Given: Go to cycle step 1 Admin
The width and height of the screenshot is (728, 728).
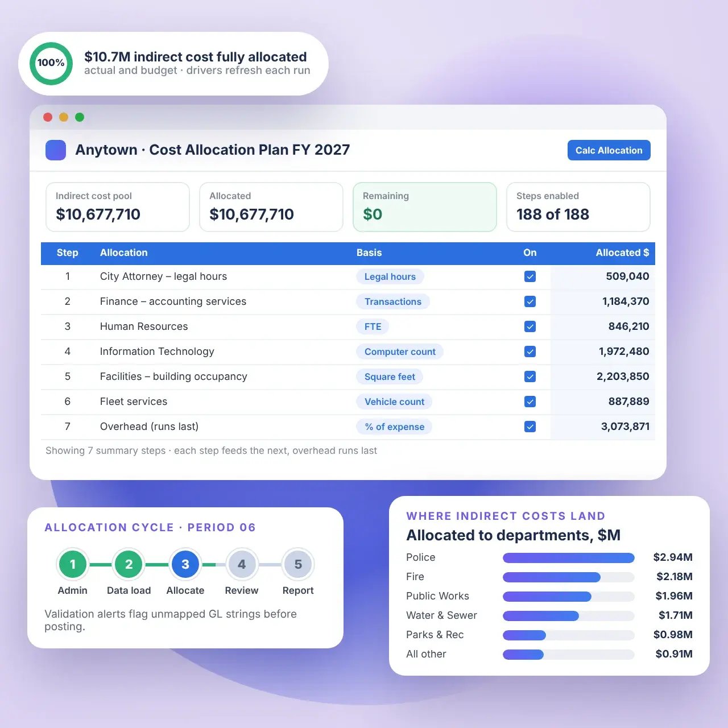Looking at the screenshot, I should (x=73, y=564).
